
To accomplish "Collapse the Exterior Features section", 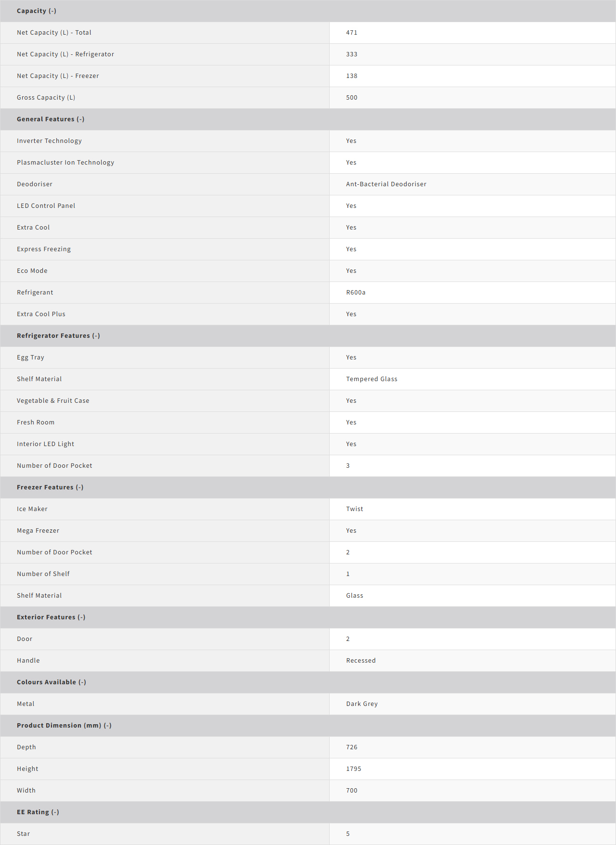I will (x=51, y=617).
